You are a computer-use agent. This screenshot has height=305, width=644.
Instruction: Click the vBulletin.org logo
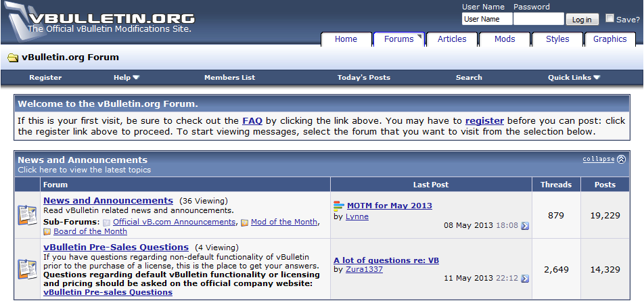101,22
